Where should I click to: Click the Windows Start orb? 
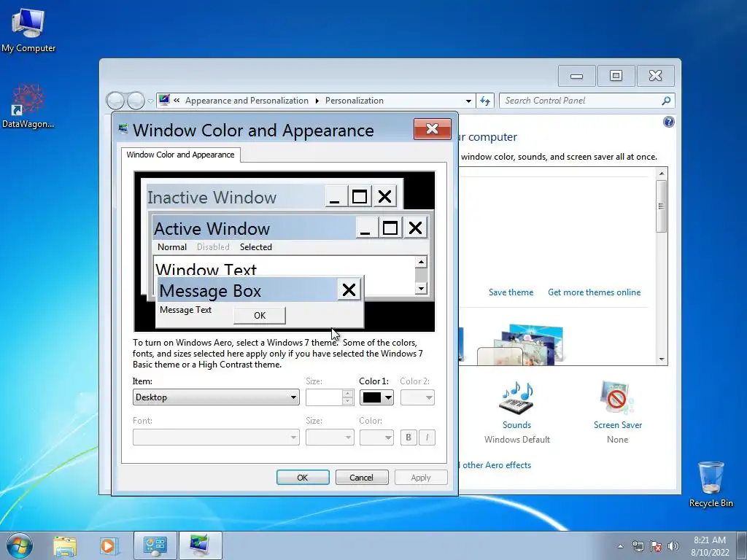coord(20,545)
